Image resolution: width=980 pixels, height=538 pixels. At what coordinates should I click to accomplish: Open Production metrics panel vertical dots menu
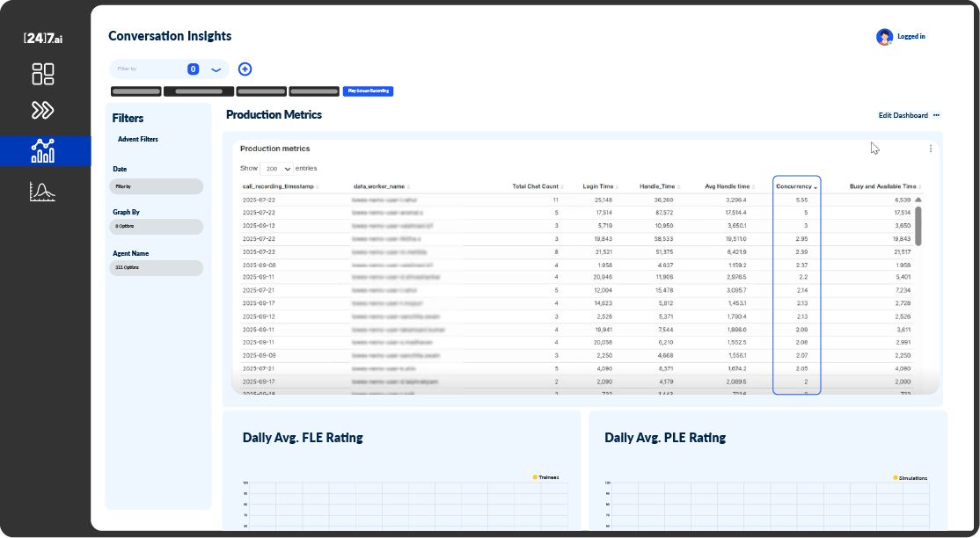pyautogui.click(x=931, y=149)
